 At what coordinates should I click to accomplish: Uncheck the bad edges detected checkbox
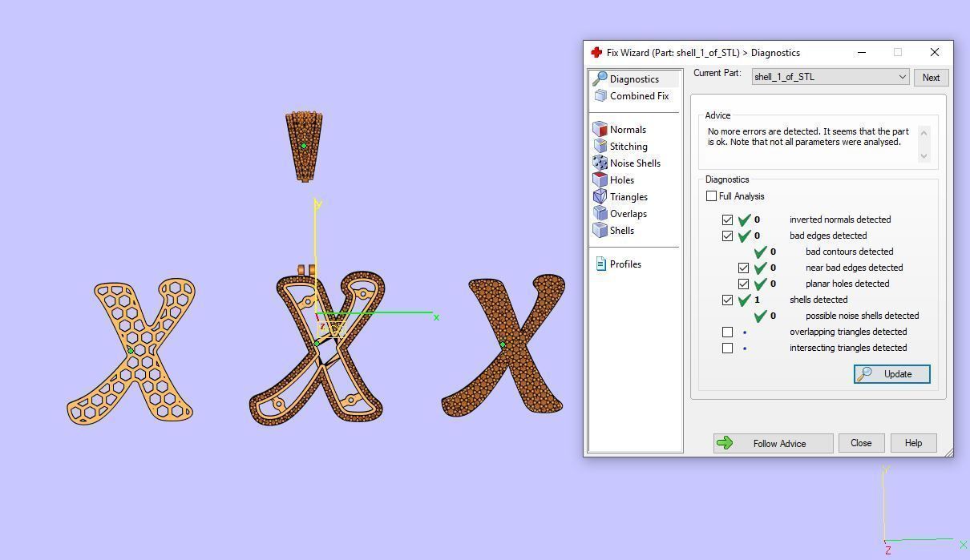[x=727, y=236]
